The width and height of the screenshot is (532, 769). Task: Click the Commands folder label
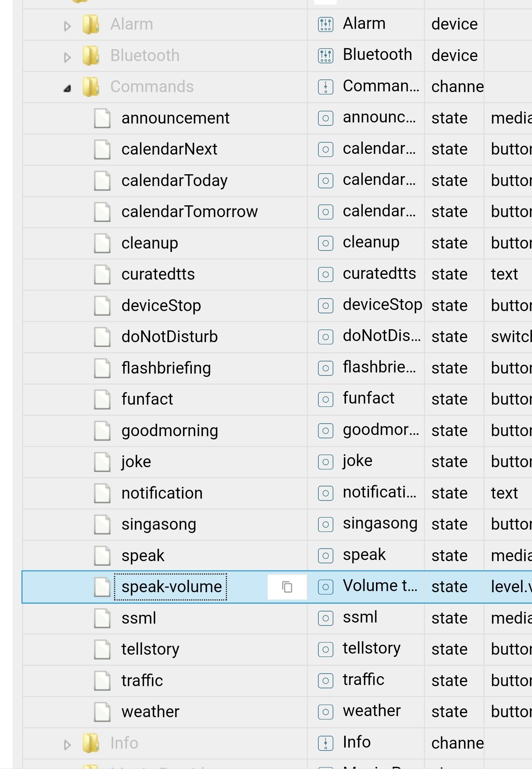click(152, 87)
